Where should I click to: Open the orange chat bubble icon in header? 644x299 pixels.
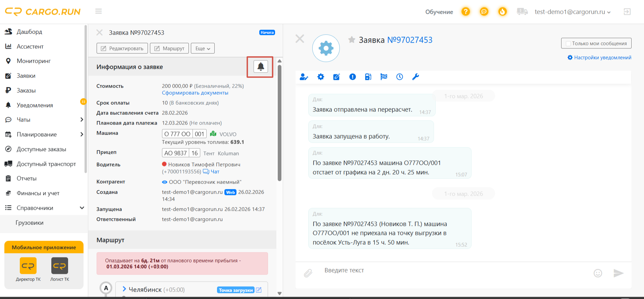point(484,12)
